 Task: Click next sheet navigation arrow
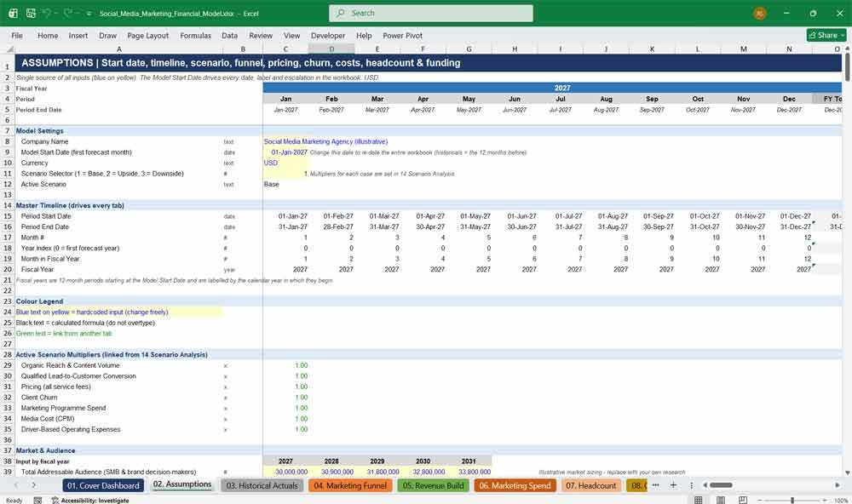click(x=34, y=485)
